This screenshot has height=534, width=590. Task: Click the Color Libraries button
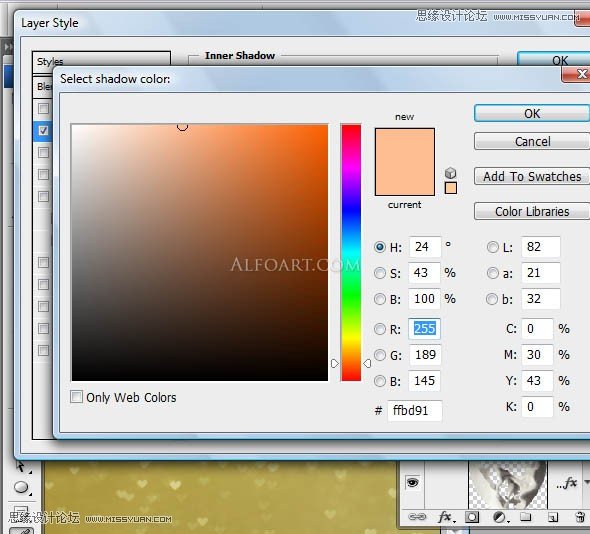[x=532, y=211]
